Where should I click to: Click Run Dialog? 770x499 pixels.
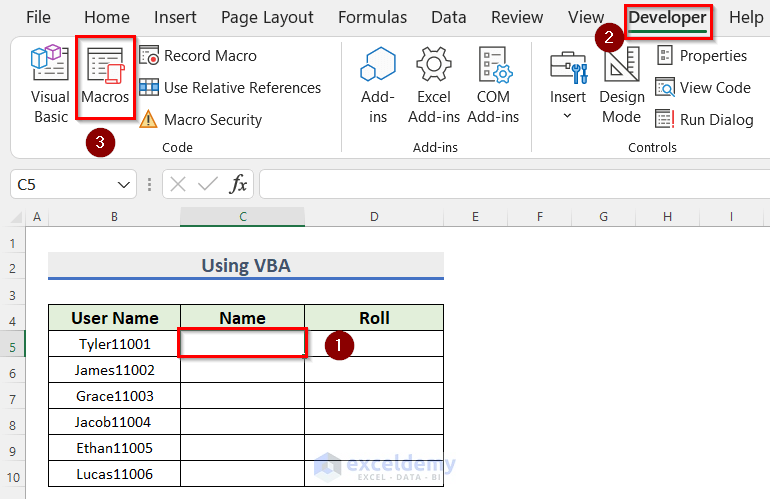[x=704, y=120]
